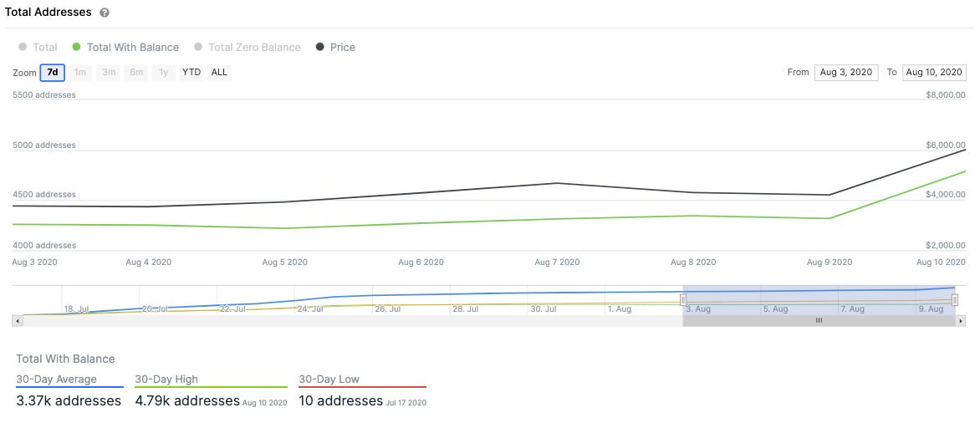This screenshot has width=980, height=428.
Task: Select the 7d zoom range
Action: click(x=53, y=73)
